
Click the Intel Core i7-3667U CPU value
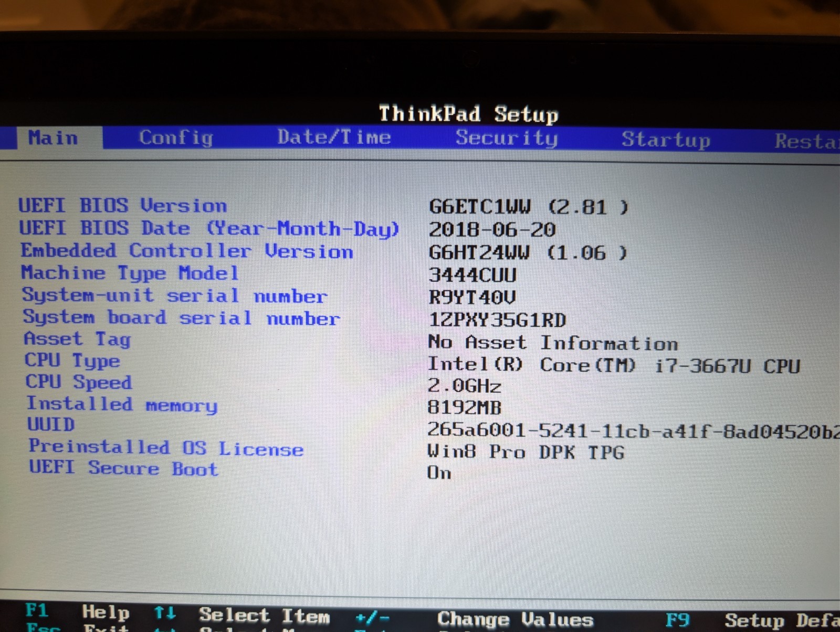pos(614,365)
